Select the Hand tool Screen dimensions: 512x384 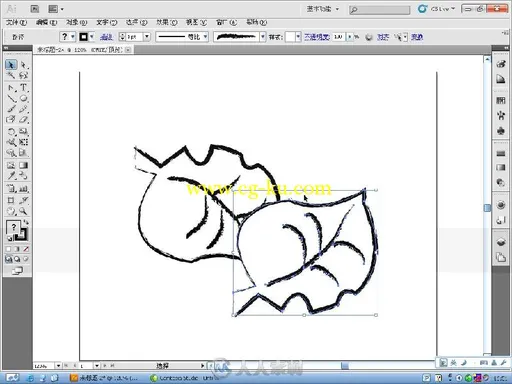11,211
